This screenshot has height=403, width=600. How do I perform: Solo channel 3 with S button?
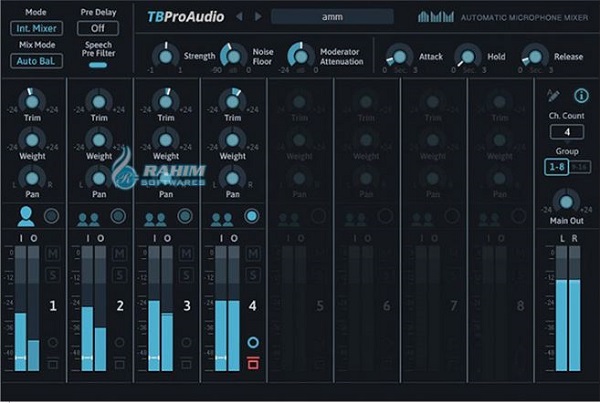pos(186,275)
